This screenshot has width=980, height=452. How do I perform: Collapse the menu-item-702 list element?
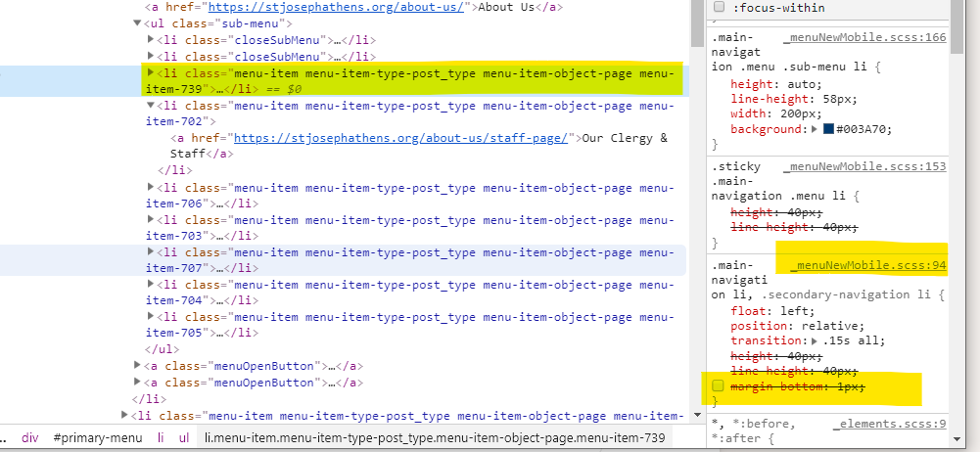[x=151, y=106]
